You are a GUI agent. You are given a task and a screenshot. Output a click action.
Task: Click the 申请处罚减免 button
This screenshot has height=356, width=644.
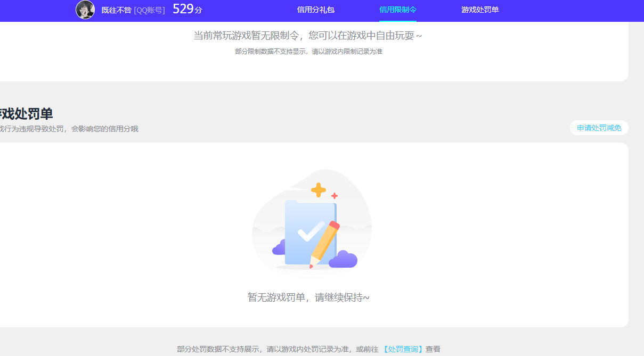(x=599, y=128)
